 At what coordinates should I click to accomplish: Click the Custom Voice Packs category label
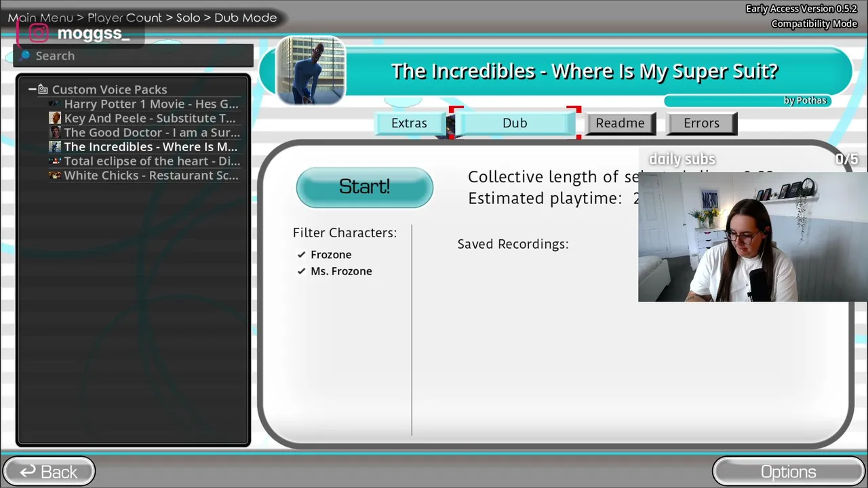(x=109, y=89)
